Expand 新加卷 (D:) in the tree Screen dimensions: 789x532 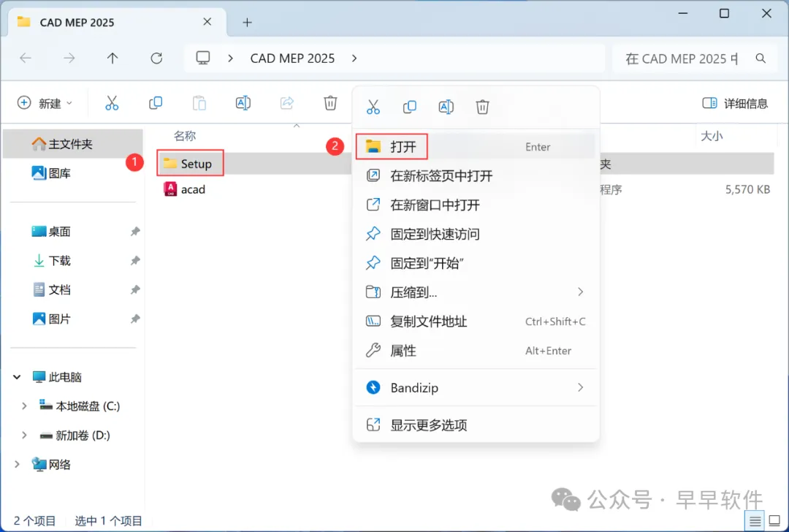tap(23, 436)
